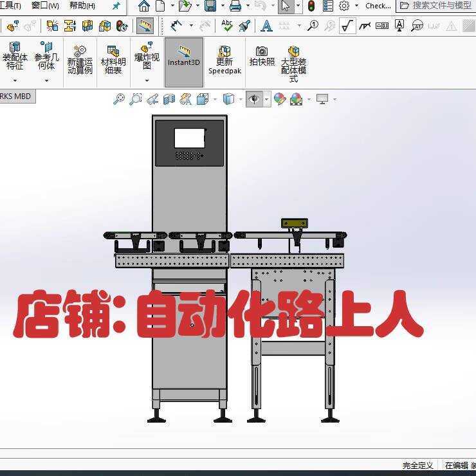
Task: Expand the Exploded View (爆炸视图) dropdown arrow
Action: (147, 80)
